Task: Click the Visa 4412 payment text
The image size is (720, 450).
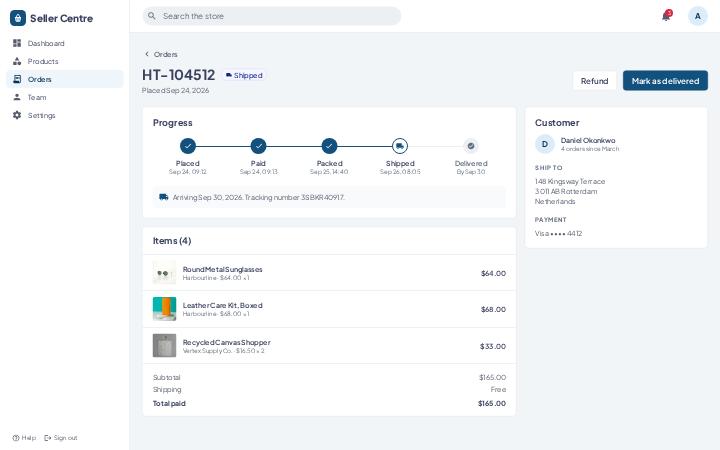Action: (x=558, y=233)
